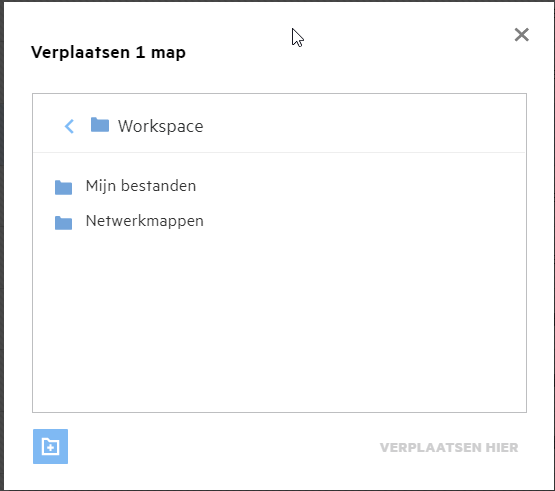Dismiss the move dialog via the close cross
Image resolution: width=555 pixels, height=491 pixels.
521,35
